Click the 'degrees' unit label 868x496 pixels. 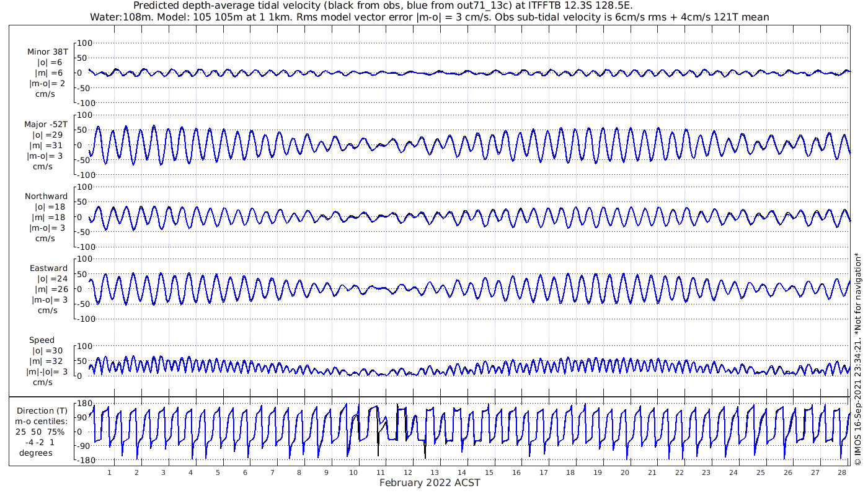point(36,453)
